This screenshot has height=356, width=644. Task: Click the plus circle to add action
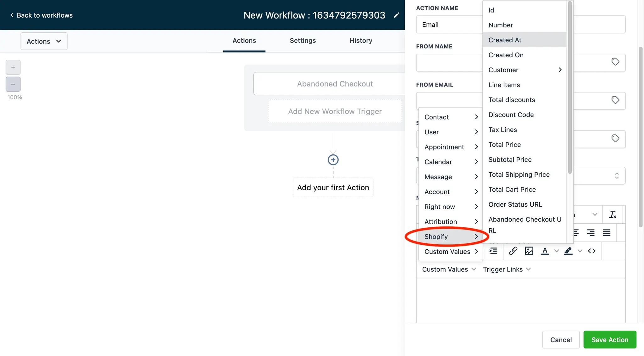(333, 160)
